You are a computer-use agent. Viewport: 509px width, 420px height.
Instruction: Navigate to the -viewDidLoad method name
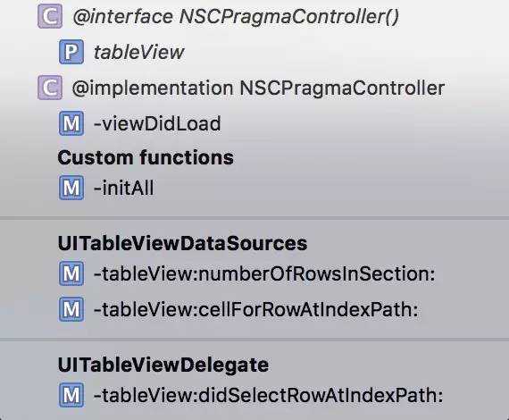point(157,123)
